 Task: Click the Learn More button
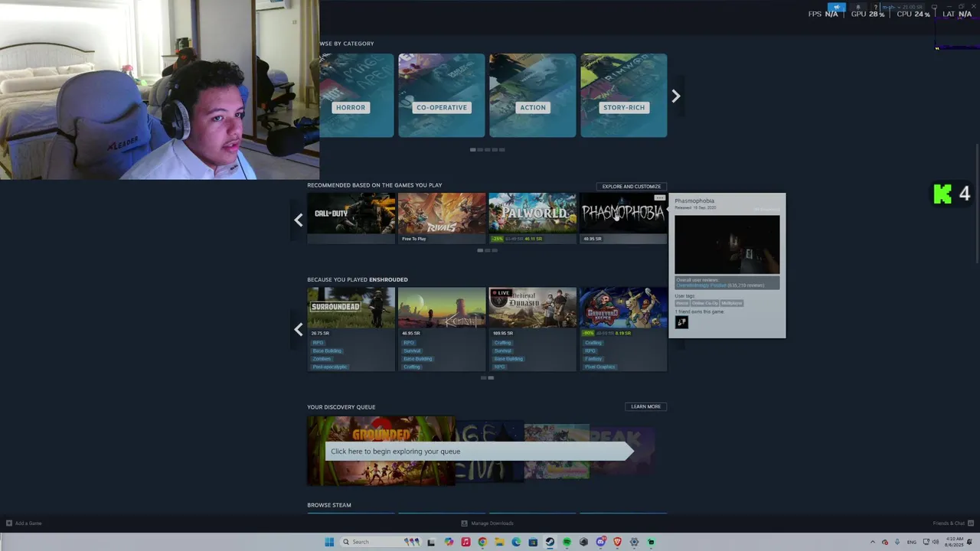point(645,406)
